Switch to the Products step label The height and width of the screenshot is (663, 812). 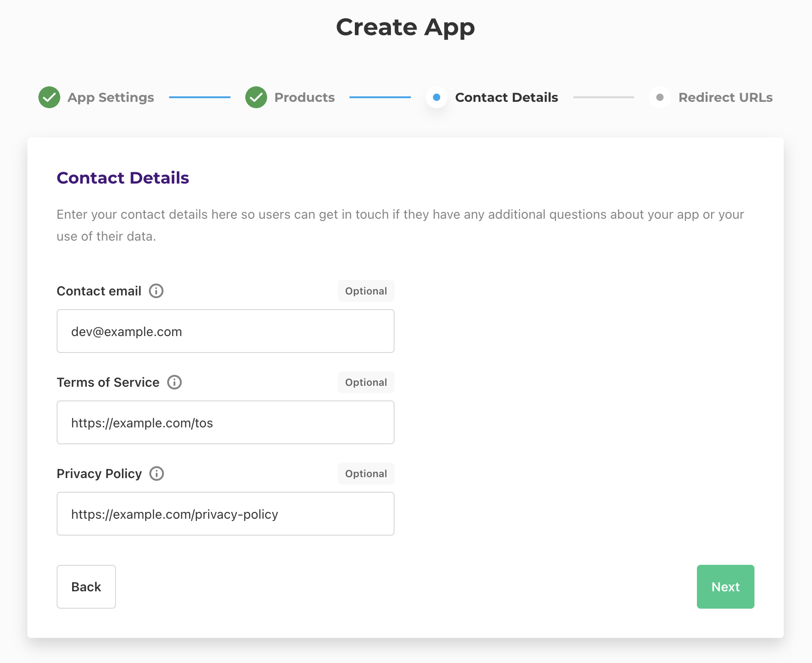(304, 97)
